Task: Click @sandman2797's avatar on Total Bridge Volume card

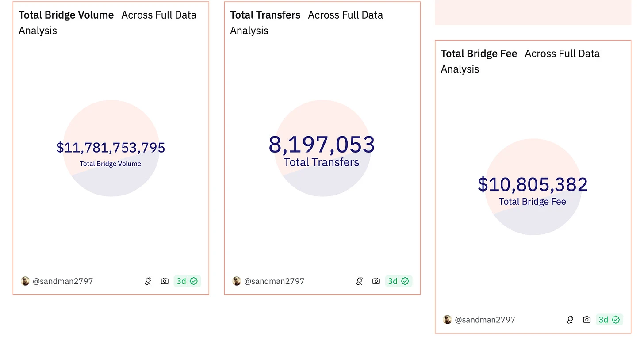Action: (25, 281)
